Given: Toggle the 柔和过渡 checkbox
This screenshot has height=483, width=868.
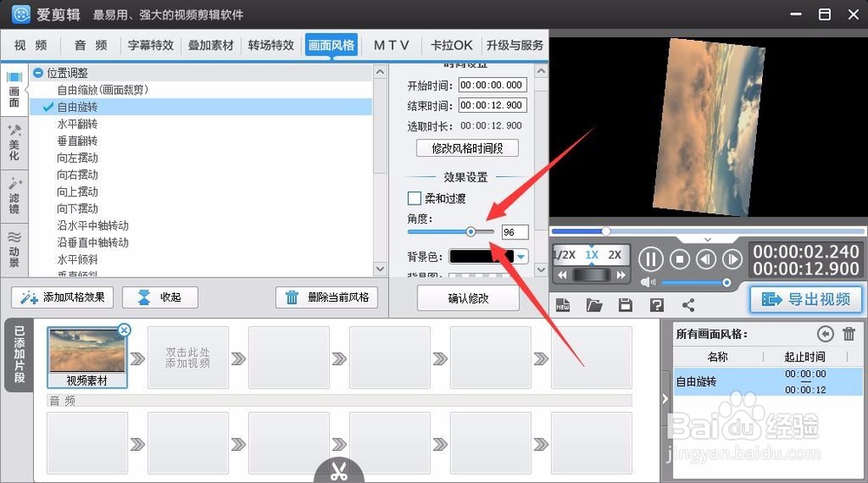Looking at the screenshot, I should [x=414, y=198].
